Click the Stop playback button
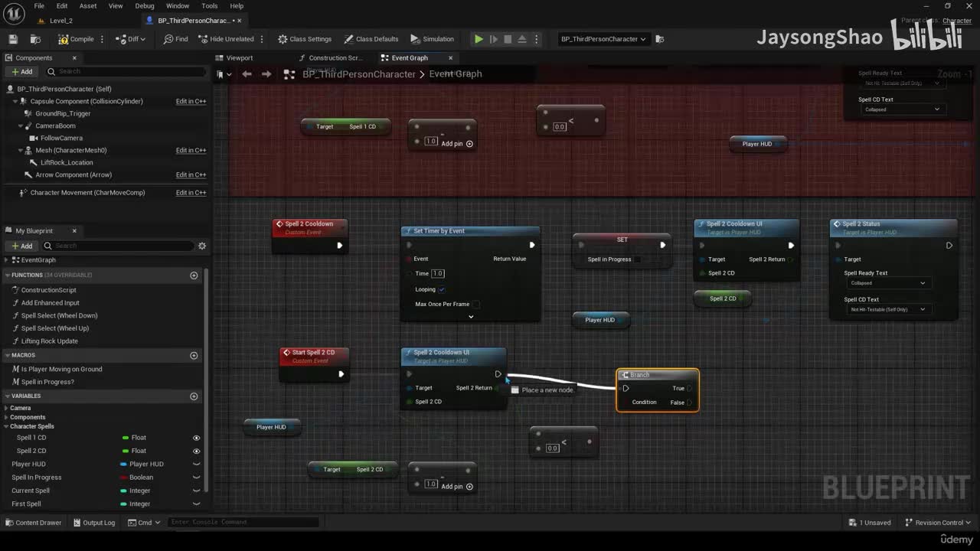The image size is (980, 551). (x=508, y=39)
